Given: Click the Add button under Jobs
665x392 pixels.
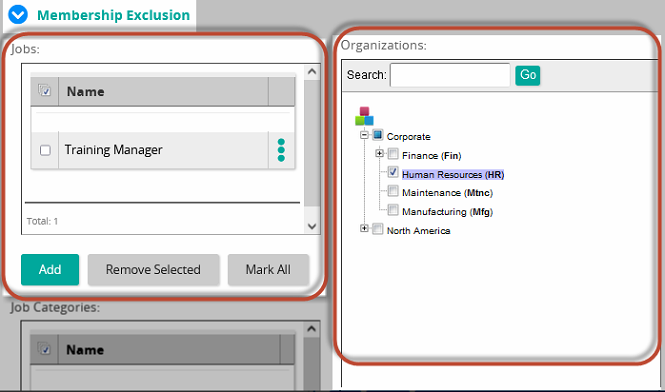Looking at the screenshot, I should [50, 269].
